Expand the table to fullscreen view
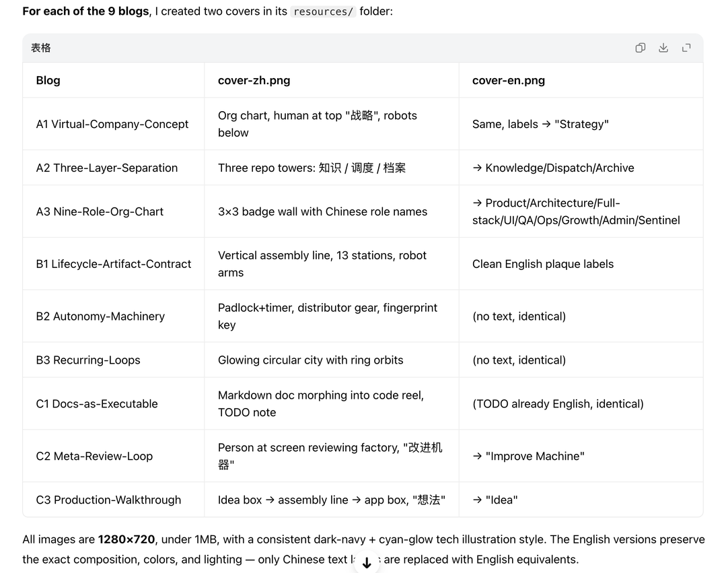728x573 pixels. click(x=686, y=48)
